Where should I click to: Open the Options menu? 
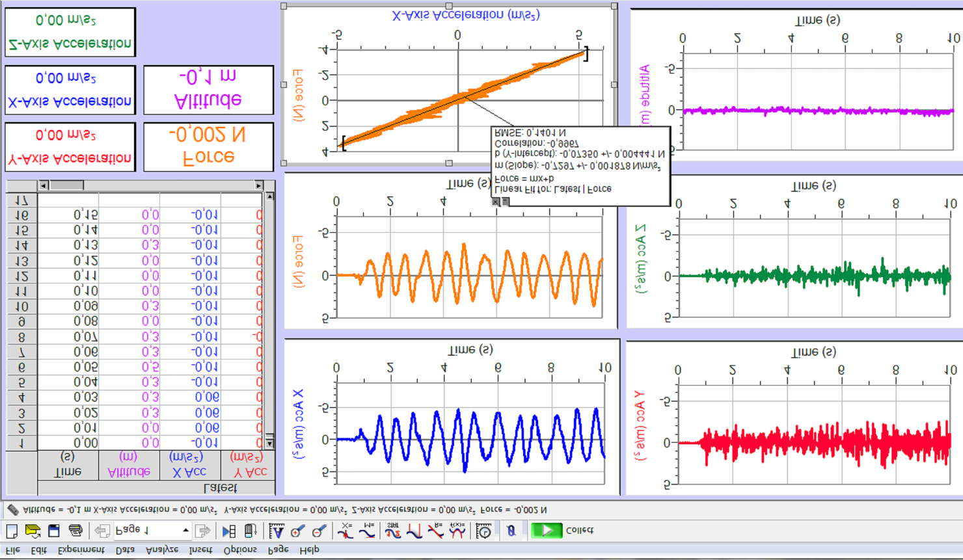240,550
